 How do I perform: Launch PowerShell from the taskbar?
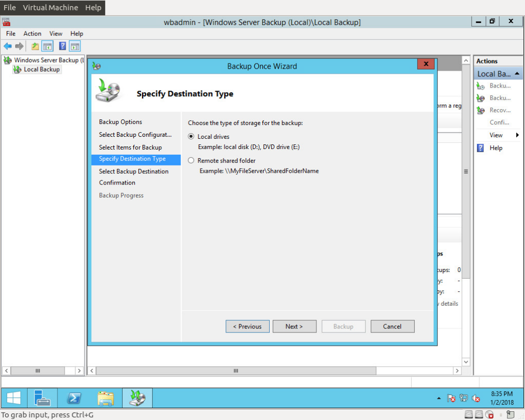[x=74, y=398]
